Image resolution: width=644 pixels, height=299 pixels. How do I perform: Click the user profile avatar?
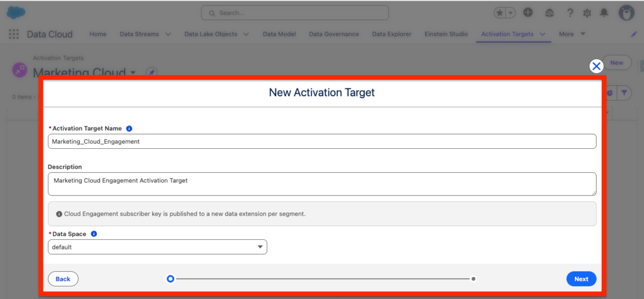tap(626, 13)
